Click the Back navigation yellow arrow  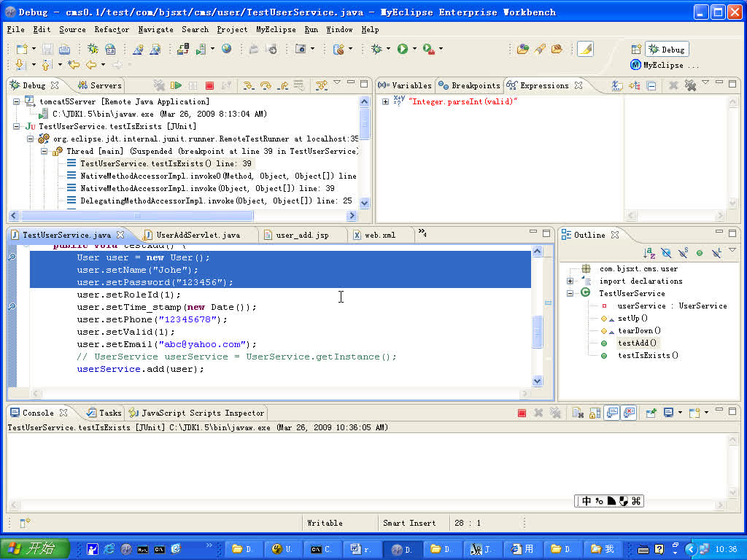[91, 64]
